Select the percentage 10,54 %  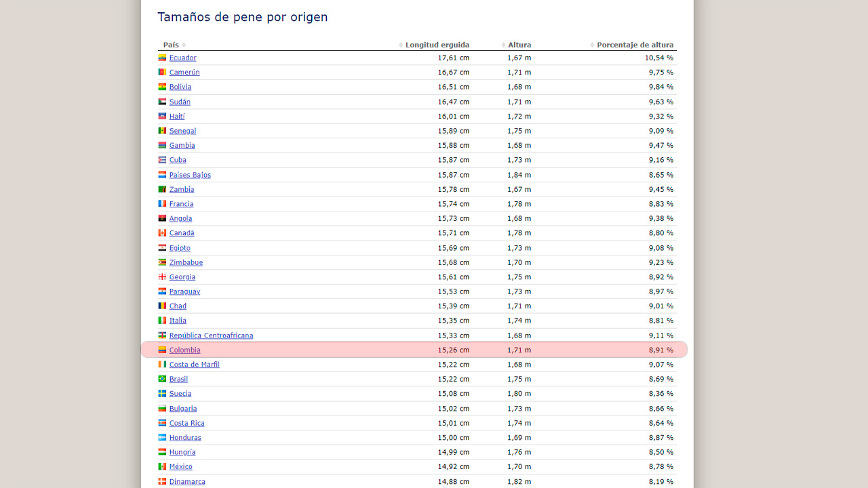659,58
